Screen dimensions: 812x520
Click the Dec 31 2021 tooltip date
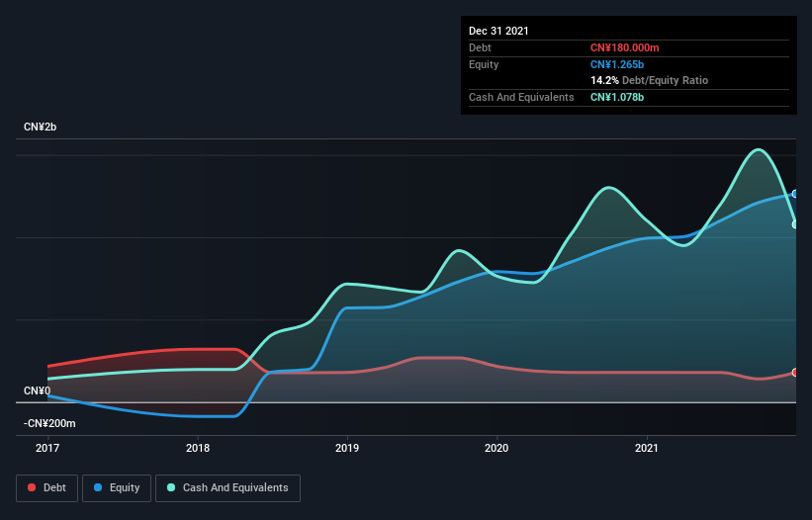pos(498,31)
